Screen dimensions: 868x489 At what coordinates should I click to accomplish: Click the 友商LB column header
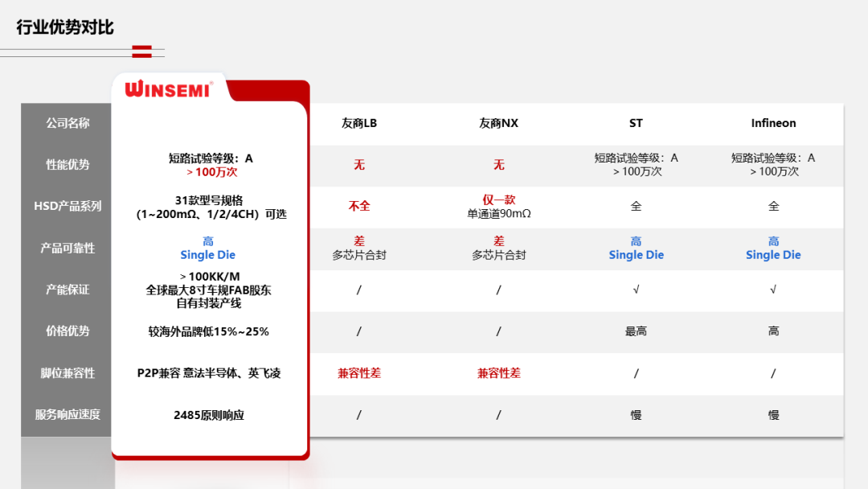point(359,123)
